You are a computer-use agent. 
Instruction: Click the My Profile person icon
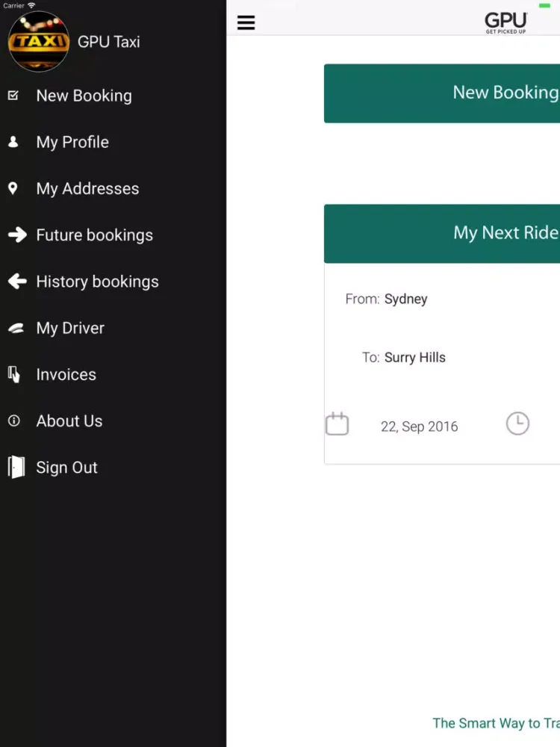click(x=13, y=141)
